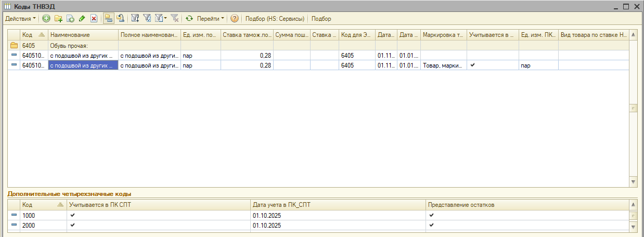The height and width of the screenshot is (237, 644).
Task: Click the green Add new item icon
Action: pos(46,19)
